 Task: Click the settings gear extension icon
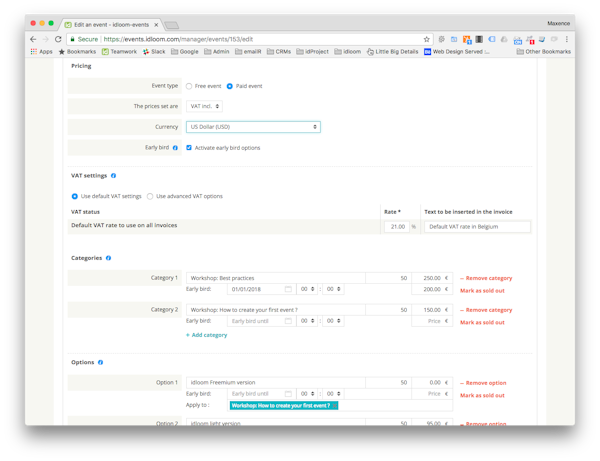click(442, 39)
